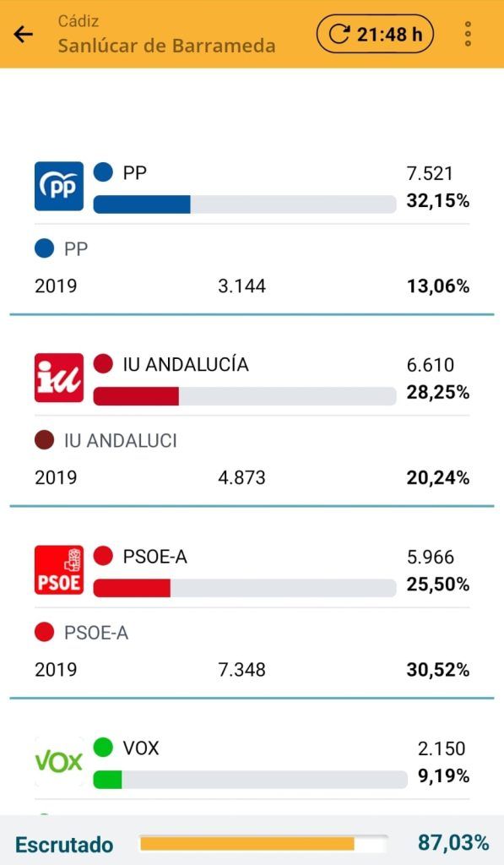
Task: Click the dark red IU ANDALUCI 2019 dot
Action: [44, 440]
